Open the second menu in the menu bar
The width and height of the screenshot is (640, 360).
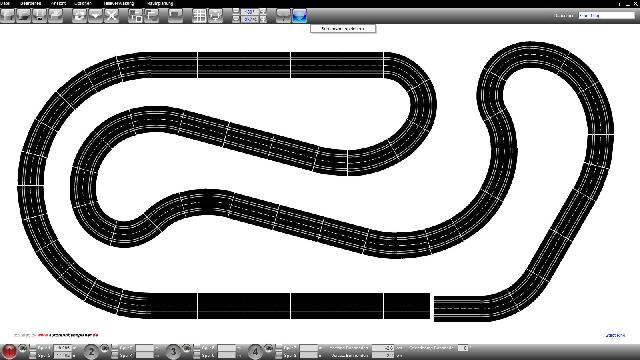pyautogui.click(x=31, y=3)
